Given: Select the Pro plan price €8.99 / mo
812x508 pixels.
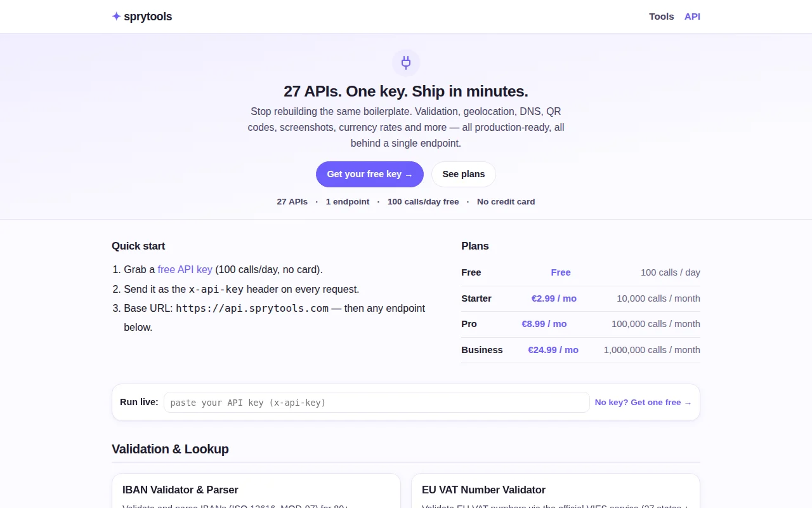Looking at the screenshot, I should coord(544,324).
